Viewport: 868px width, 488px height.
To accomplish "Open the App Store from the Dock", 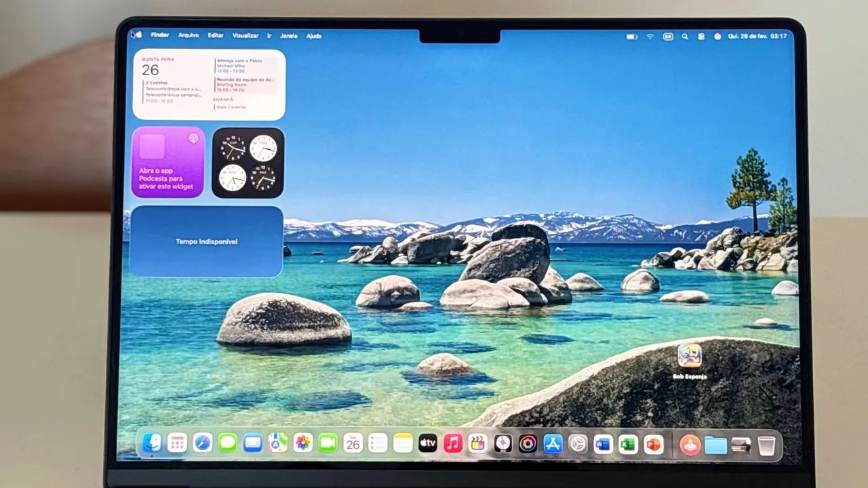I will click(x=553, y=444).
